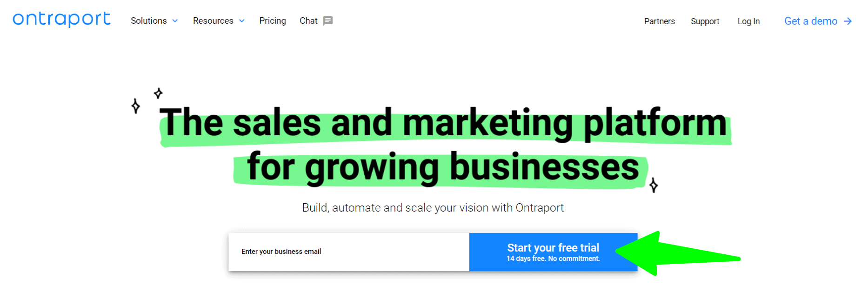Click the sparkle icon left of the headline

click(135, 106)
